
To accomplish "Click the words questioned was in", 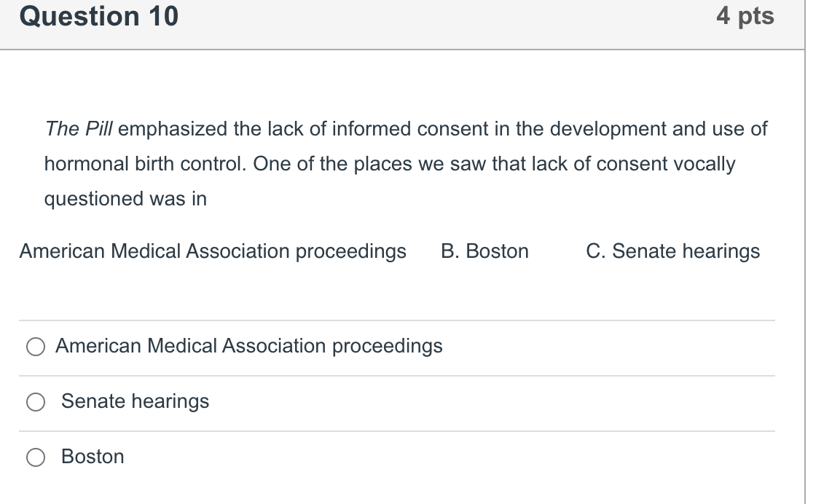I will pos(125,199).
